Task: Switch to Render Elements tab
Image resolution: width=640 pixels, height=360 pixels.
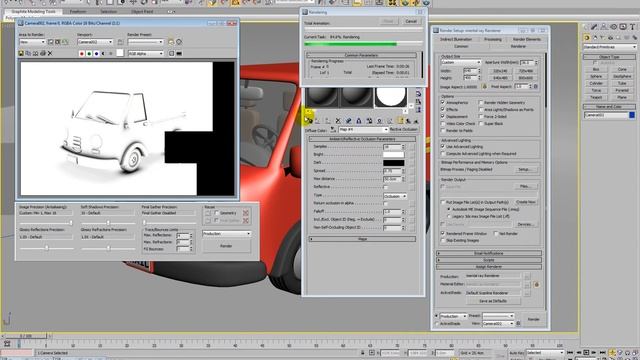Action: pyautogui.click(x=527, y=39)
